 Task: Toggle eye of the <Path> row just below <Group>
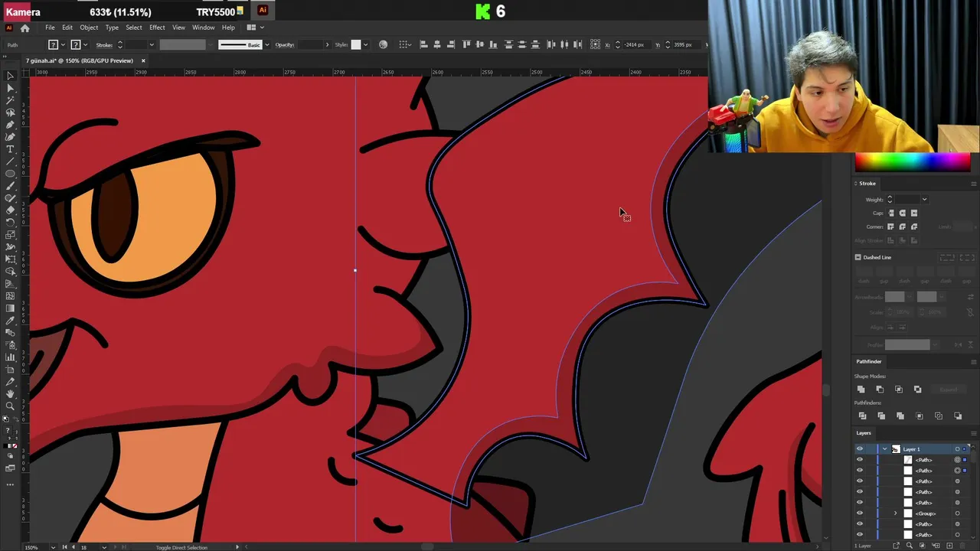pyautogui.click(x=859, y=524)
